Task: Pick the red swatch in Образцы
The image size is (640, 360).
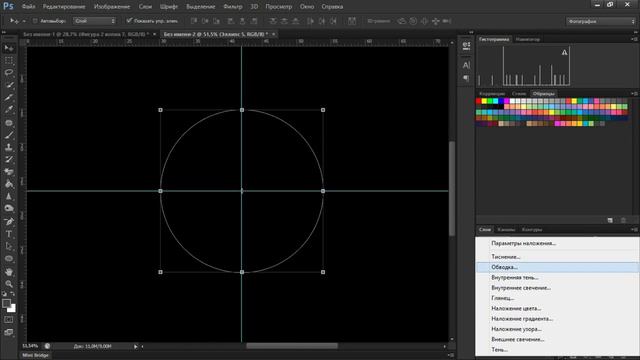Action: [478, 101]
